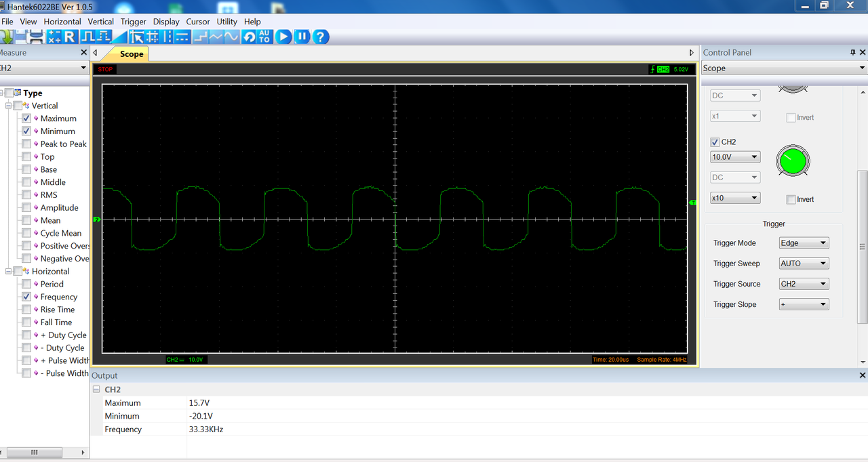Screen dimensions: 868x462
Task: Open the View menu
Action: point(28,22)
